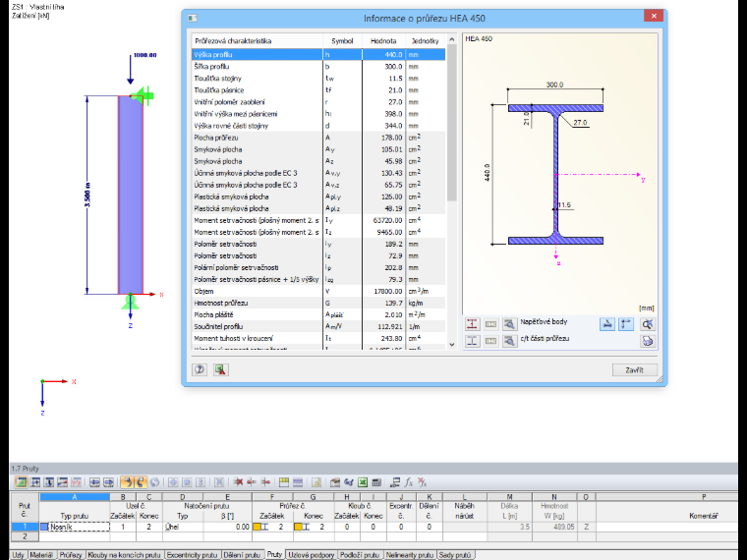Open the Dělení prutu tab
The width and height of the screenshot is (747, 560).
click(242, 555)
